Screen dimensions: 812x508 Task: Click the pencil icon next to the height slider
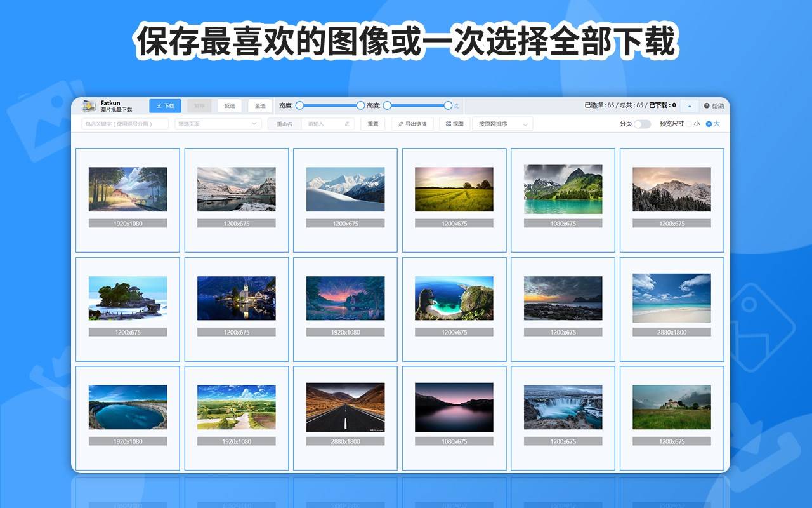pyautogui.click(x=456, y=105)
